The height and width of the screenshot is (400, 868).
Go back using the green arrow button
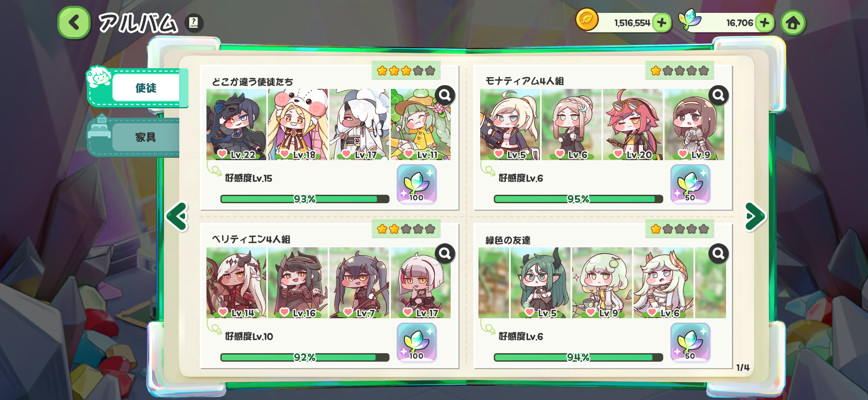point(74,23)
